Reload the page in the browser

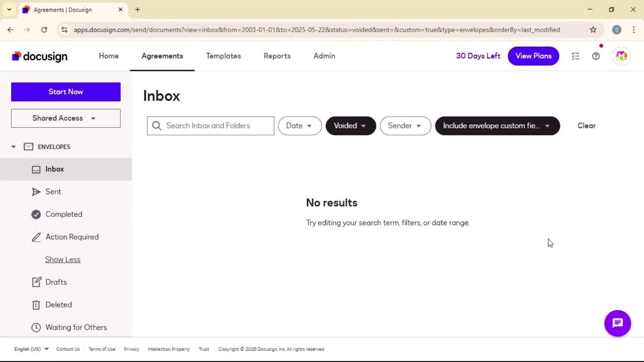(44, 30)
